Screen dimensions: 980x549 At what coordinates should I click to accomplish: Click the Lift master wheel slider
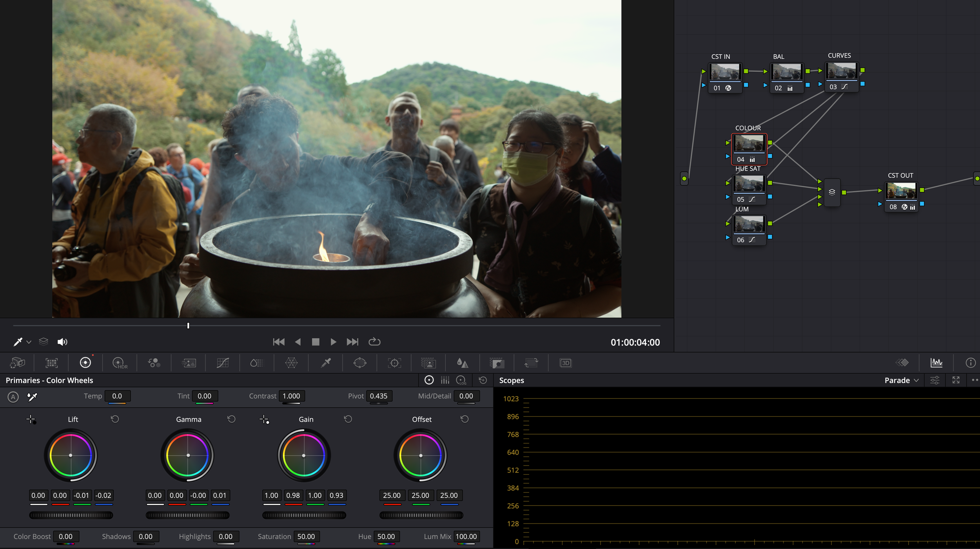pos(71,516)
